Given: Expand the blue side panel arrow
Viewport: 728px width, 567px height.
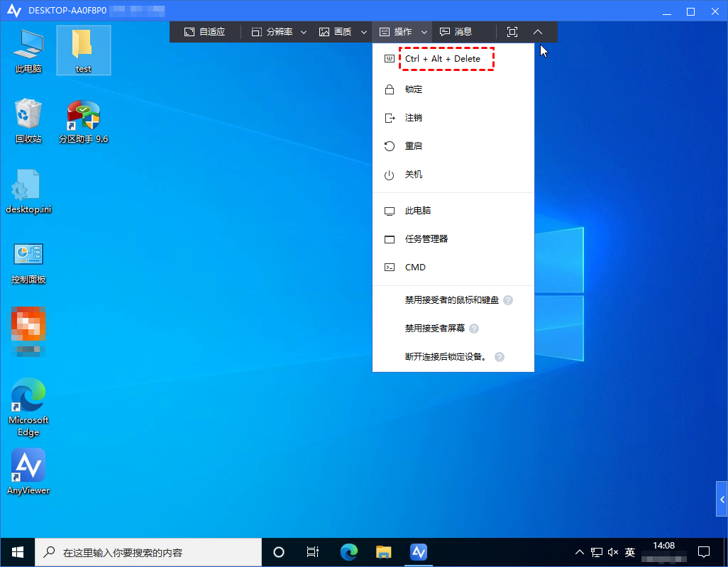Looking at the screenshot, I should point(722,500).
